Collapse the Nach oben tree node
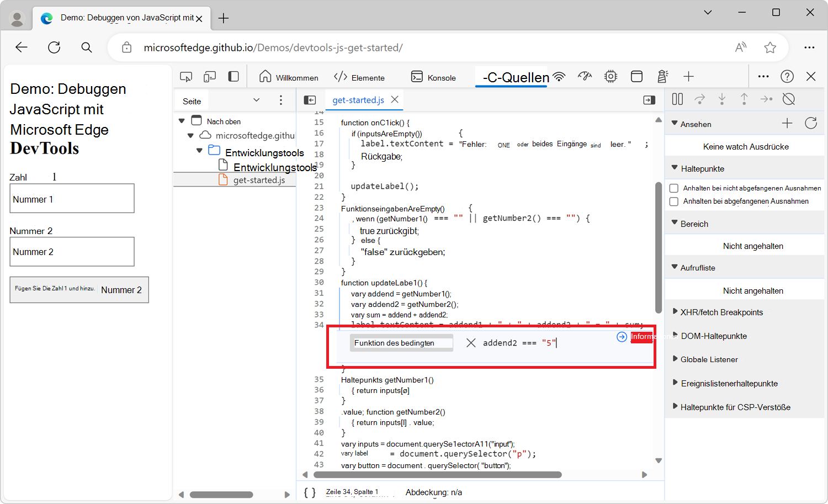828x504 pixels. (182, 120)
